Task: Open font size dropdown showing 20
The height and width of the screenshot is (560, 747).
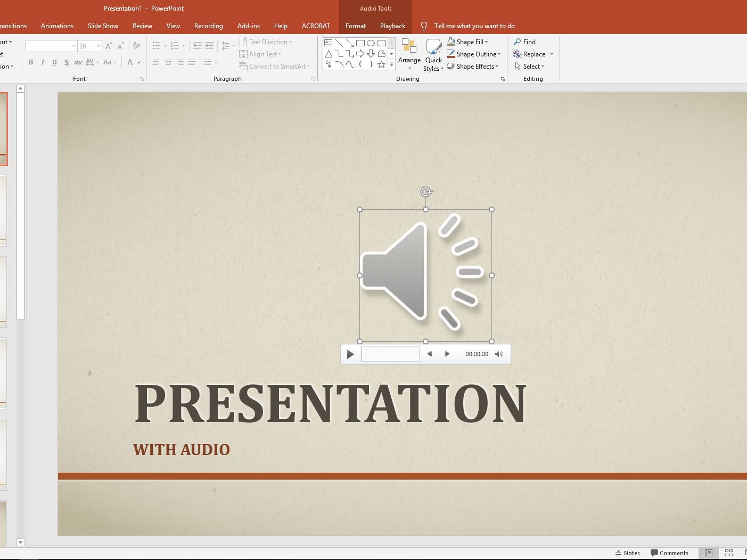Action: coord(98,46)
